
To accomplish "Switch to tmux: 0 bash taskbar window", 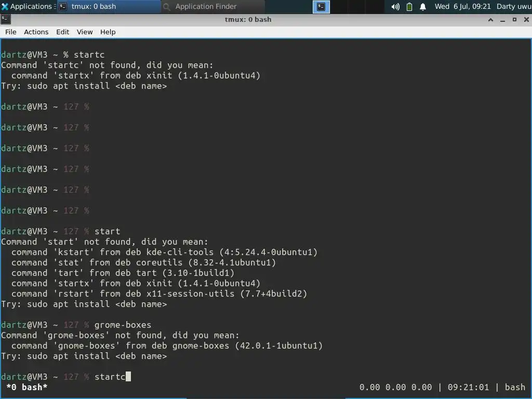I will 108,6.
